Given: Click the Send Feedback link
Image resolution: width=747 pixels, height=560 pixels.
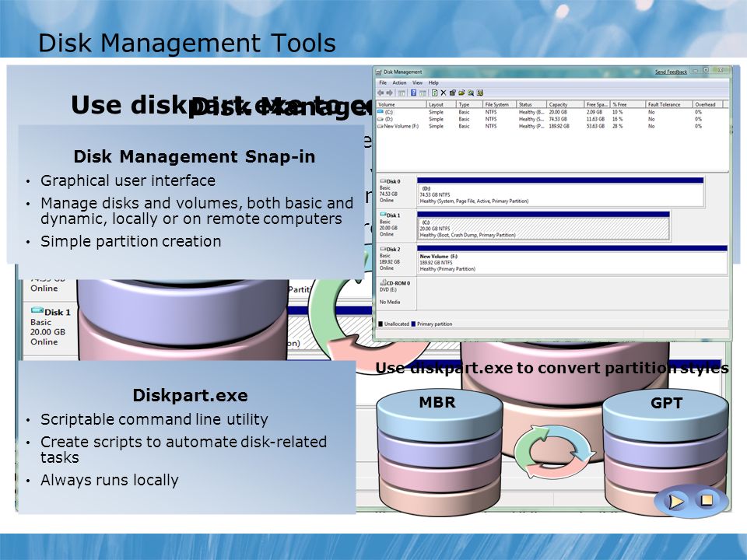Looking at the screenshot, I should 671,72.
